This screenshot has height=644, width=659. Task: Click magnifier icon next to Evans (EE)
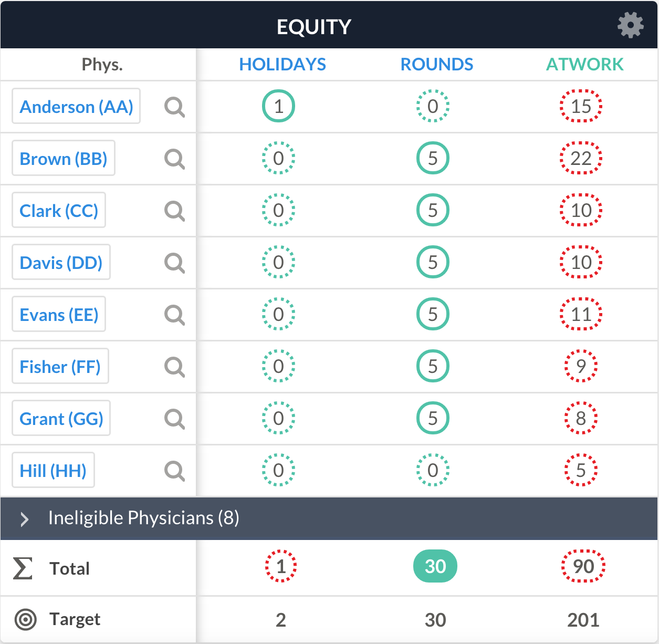174,315
